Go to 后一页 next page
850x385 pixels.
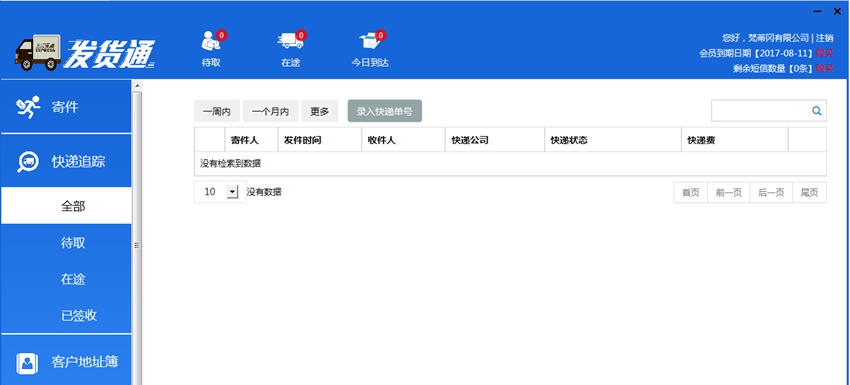771,192
